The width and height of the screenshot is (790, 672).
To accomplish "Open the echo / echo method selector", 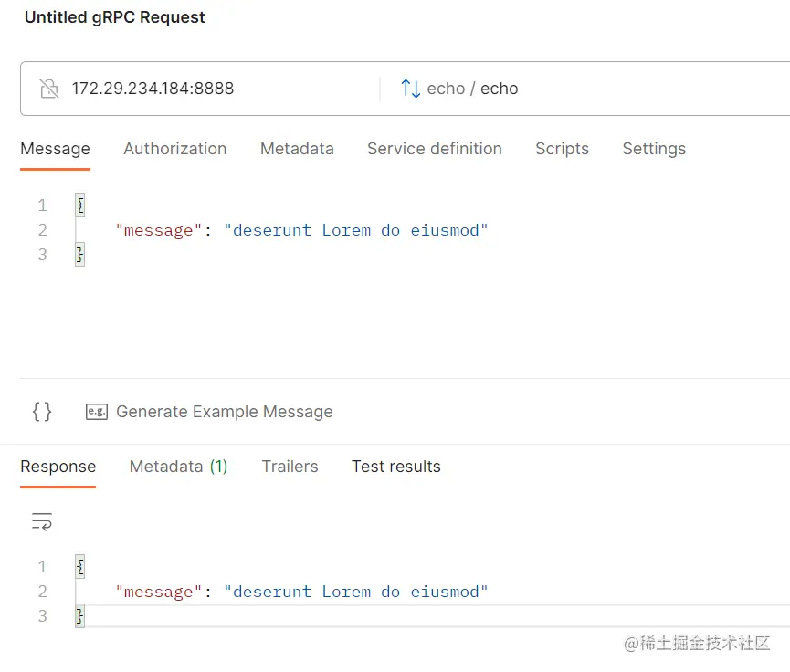I will coord(472,89).
